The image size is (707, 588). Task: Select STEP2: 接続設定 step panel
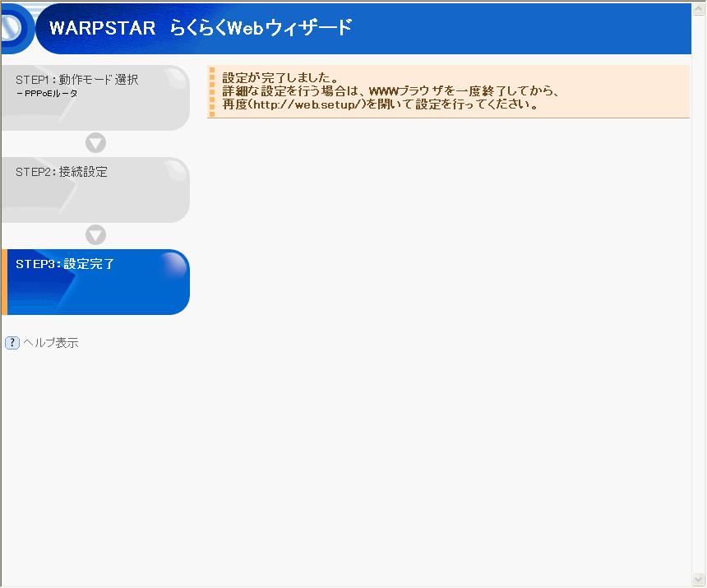click(95, 190)
